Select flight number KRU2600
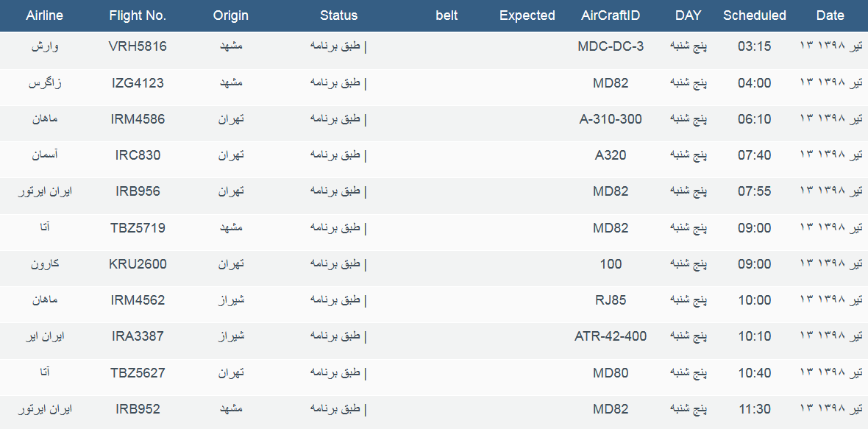The image size is (868, 429). [x=138, y=264]
